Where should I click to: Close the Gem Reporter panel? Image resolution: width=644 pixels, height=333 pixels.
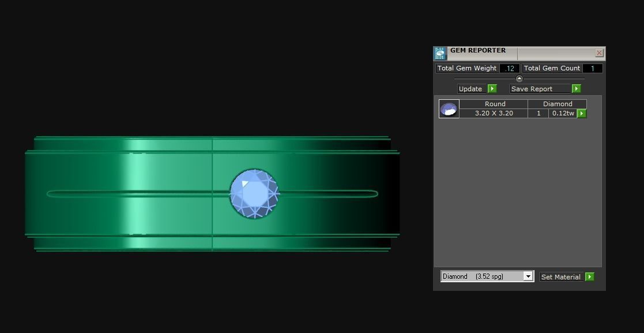point(599,53)
